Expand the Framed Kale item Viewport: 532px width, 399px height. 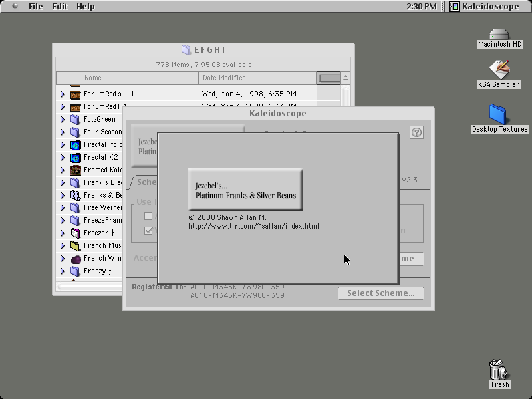point(63,170)
